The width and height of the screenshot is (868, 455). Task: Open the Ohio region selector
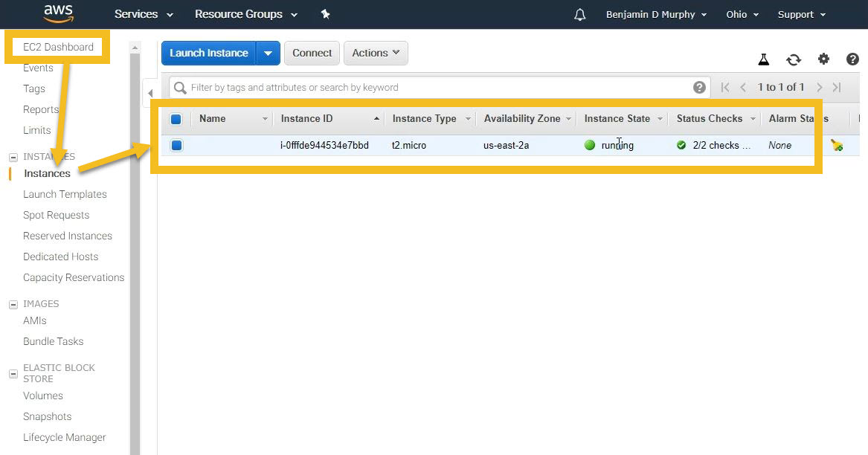[742, 14]
